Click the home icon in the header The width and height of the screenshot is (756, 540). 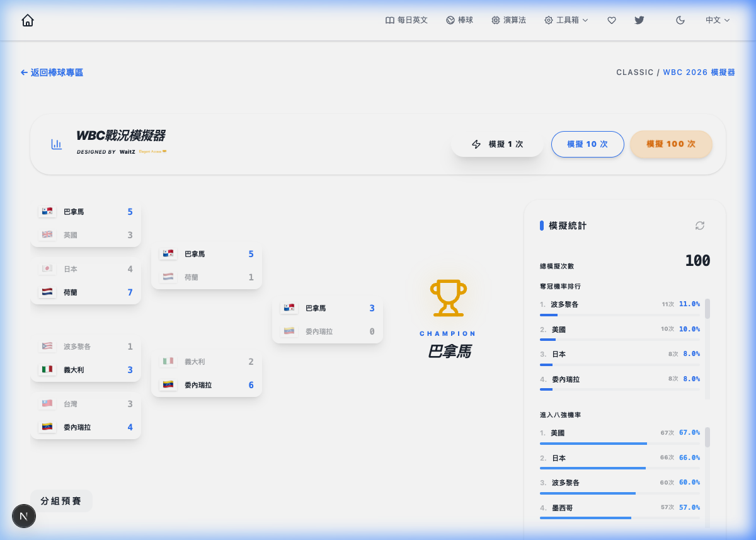click(28, 20)
